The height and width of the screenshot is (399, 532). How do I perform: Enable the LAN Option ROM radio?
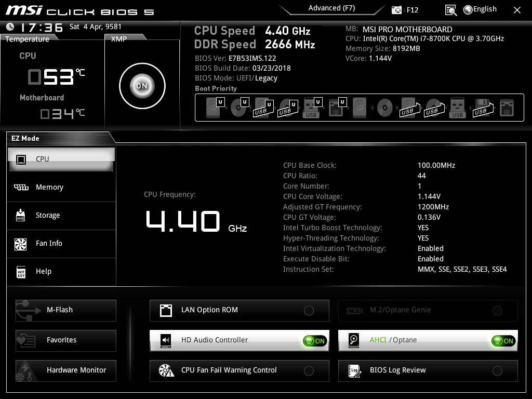309,311
